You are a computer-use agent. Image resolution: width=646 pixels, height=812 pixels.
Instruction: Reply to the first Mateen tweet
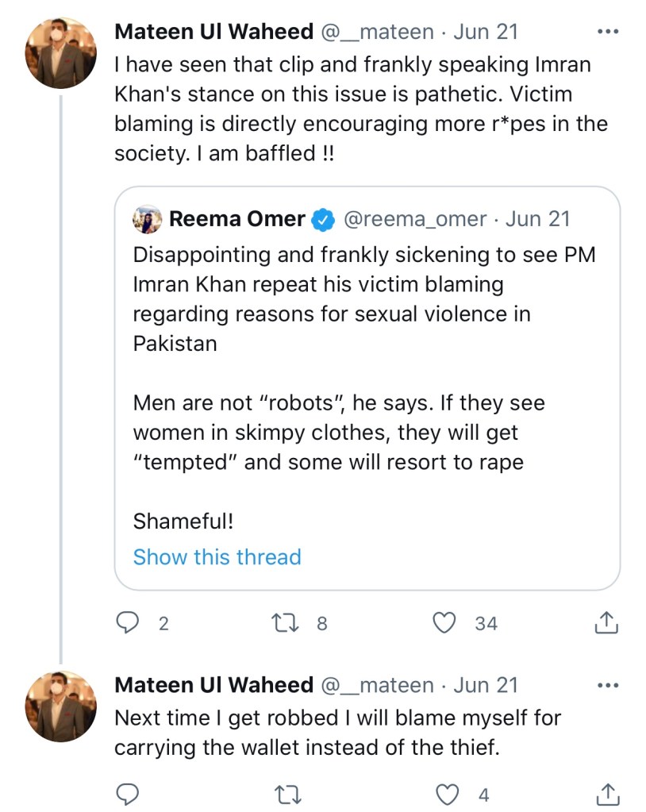click(129, 623)
